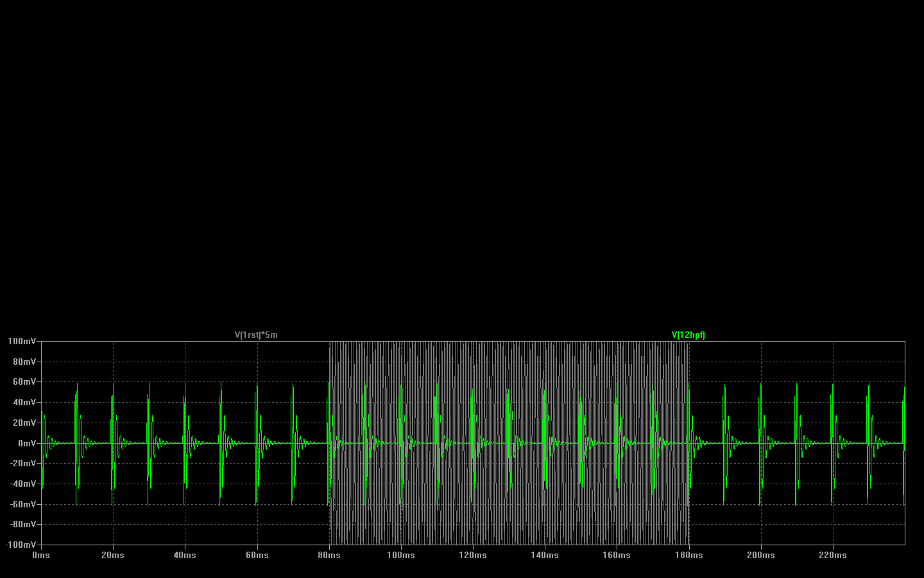Click the -40mV vertical axis label
This screenshot has height=578, width=924.
pyautogui.click(x=23, y=484)
